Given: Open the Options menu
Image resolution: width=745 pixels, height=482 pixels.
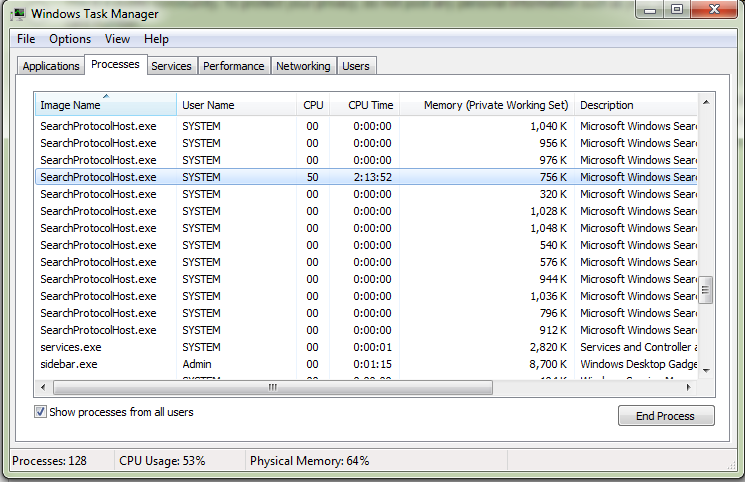Looking at the screenshot, I should point(70,39).
